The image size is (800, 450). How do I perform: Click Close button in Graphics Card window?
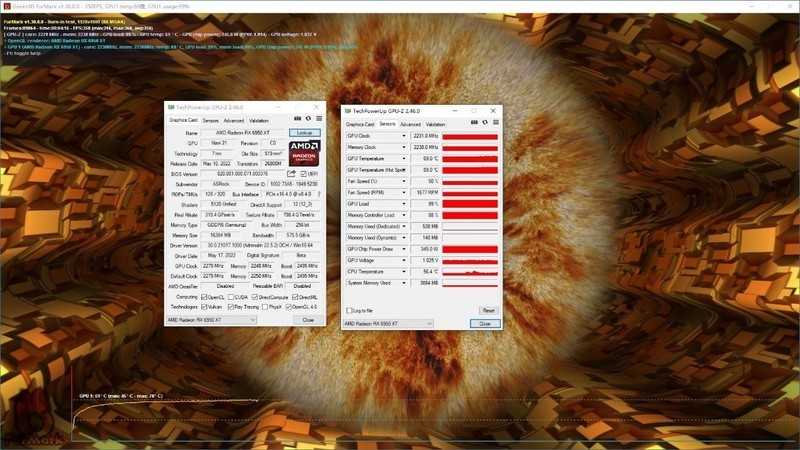coord(308,320)
